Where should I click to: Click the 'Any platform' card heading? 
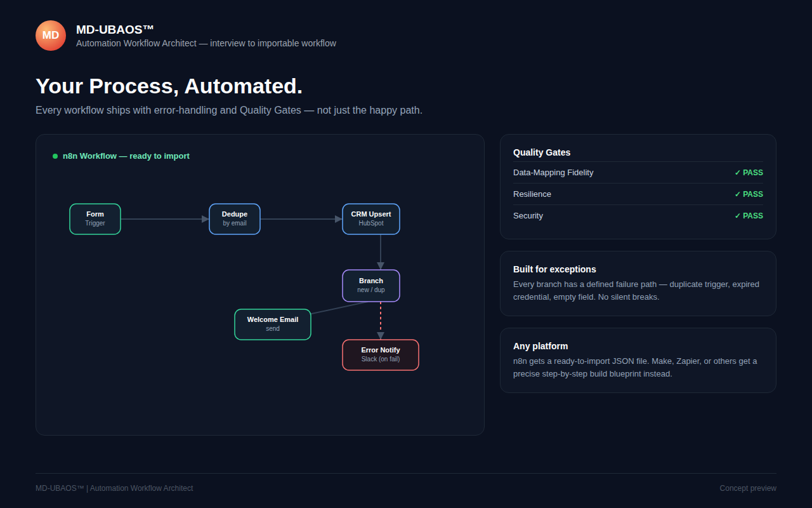[x=540, y=346]
